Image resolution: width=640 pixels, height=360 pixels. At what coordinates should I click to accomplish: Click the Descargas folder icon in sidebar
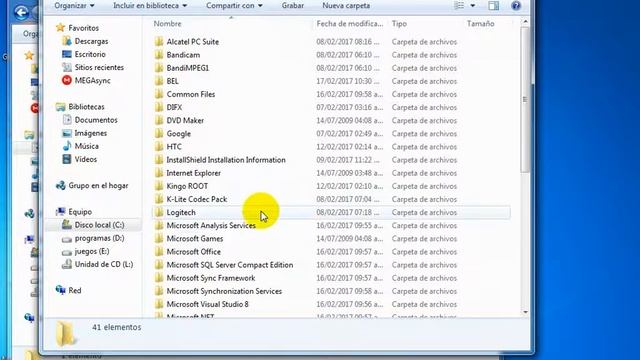point(67,41)
